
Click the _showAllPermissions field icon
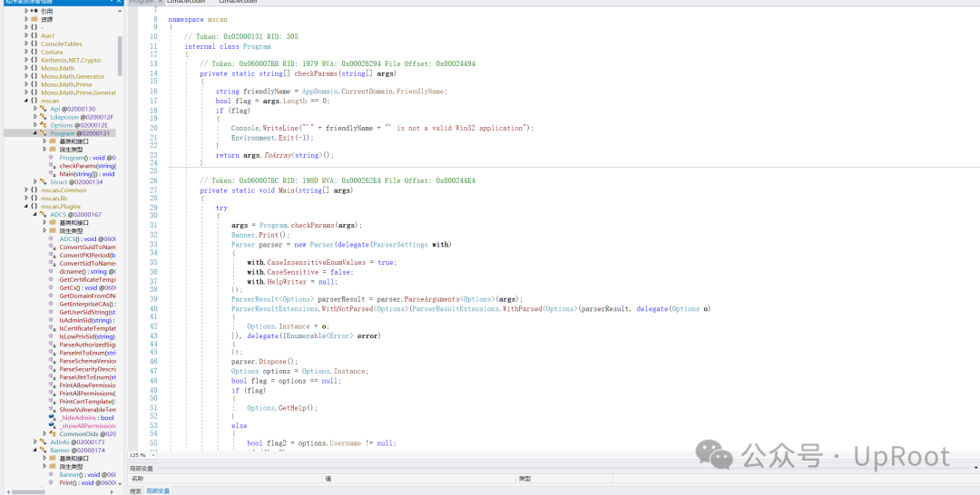[53, 425]
